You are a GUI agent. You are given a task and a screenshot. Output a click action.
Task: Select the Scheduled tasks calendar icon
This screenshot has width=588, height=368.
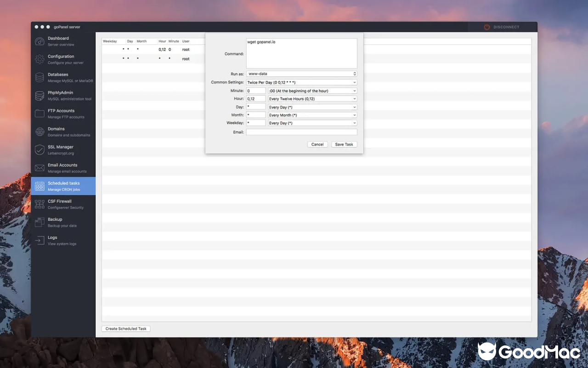(39, 186)
